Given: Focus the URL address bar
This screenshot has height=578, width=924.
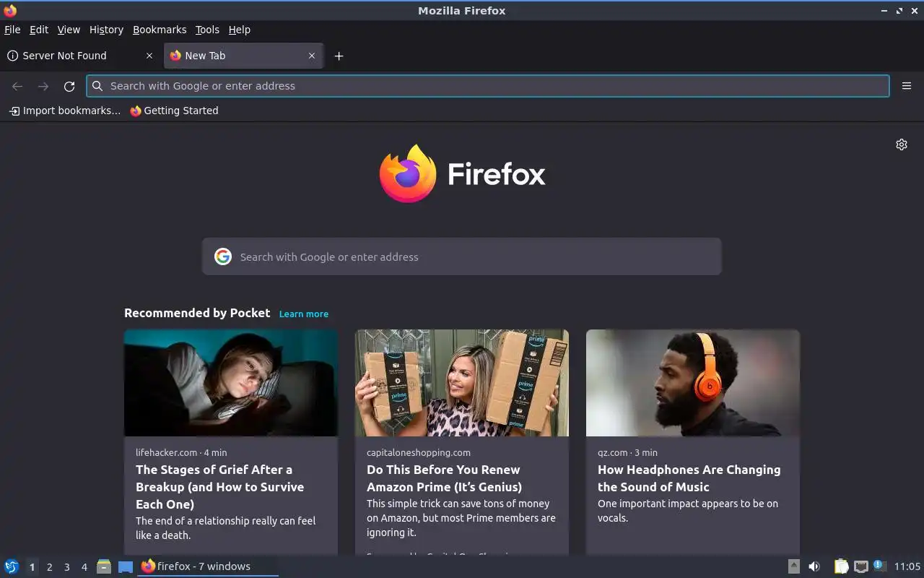Looking at the screenshot, I should [x=488, y=86].
